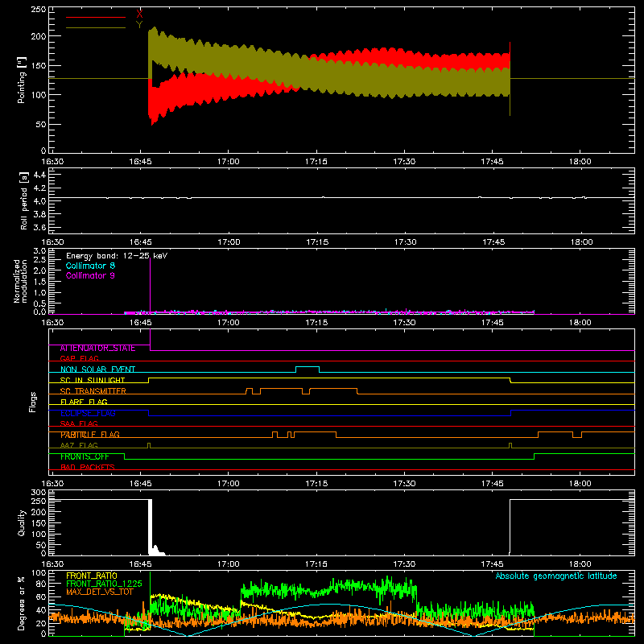Click the MAX_DET_VS_TOT legend label

pos(100,592)
